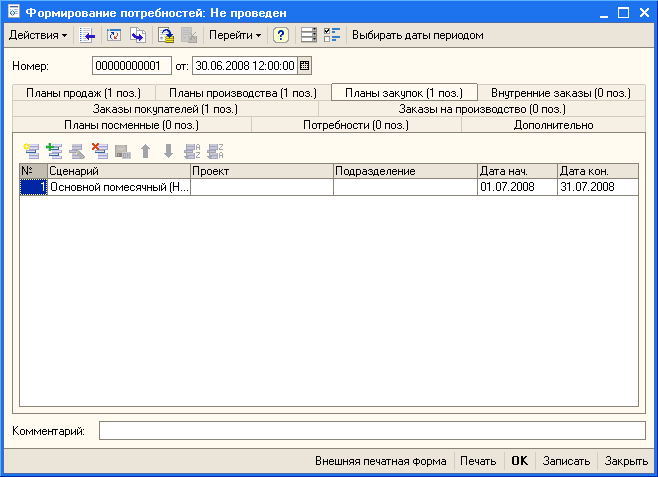Click the find in list arrow icon

(87, 35)
